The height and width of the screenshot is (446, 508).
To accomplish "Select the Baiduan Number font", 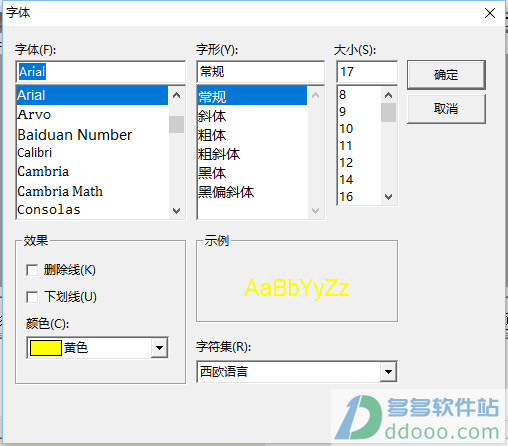I will [92, 135].
